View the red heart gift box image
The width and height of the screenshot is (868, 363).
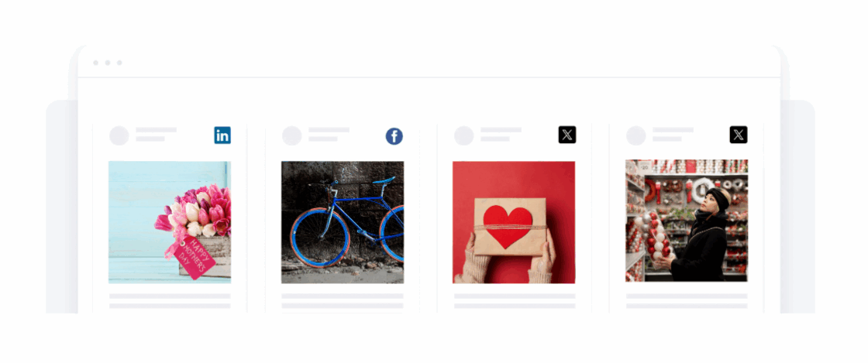pyautogui.click(x=515, y=222)
